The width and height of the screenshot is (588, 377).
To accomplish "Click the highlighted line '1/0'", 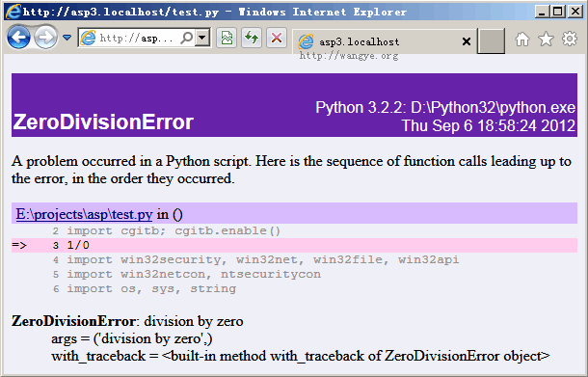I will [x=294, y=245].
